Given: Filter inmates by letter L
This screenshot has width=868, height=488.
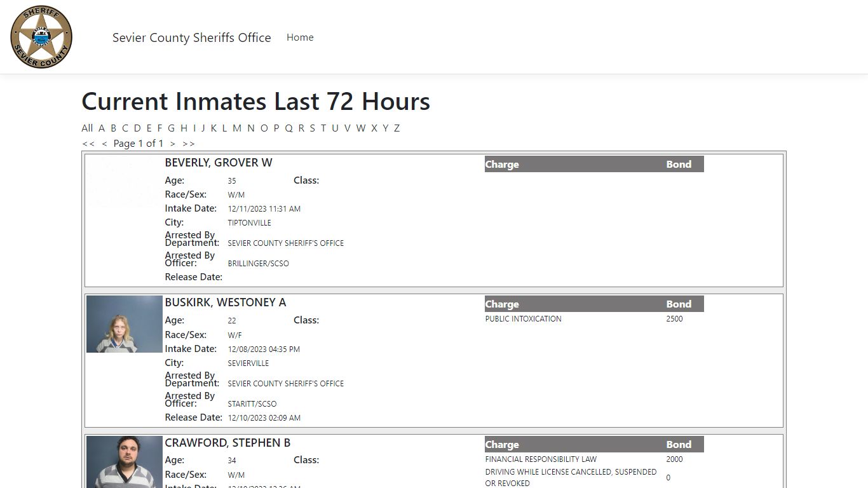Looking at the screenshot, I should 224,128.
